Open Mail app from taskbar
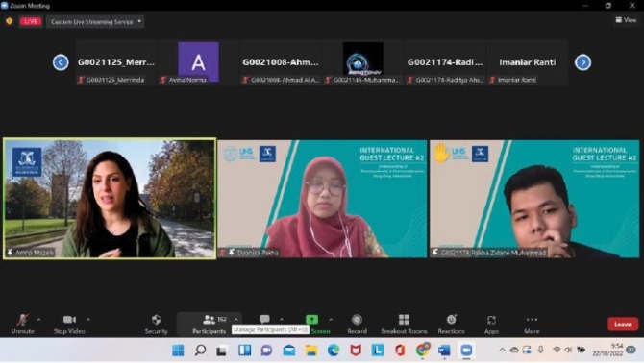Image resolution: width=644 pixels, height=363 pixels. (x=289, y=351)
